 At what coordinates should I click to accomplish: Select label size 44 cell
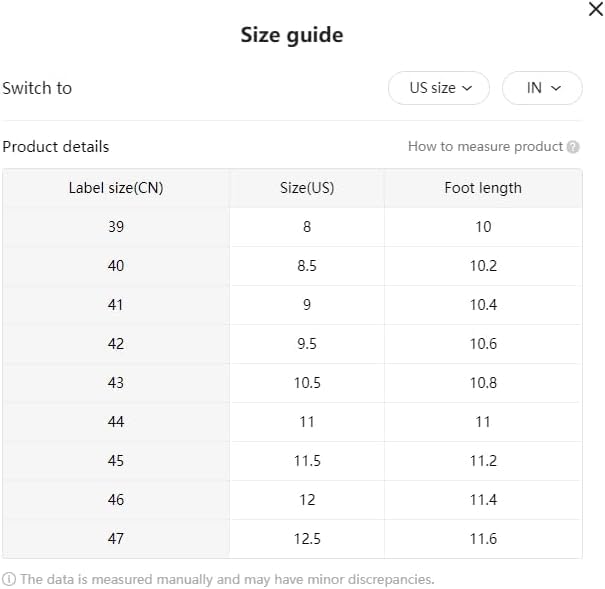[116, 422]
